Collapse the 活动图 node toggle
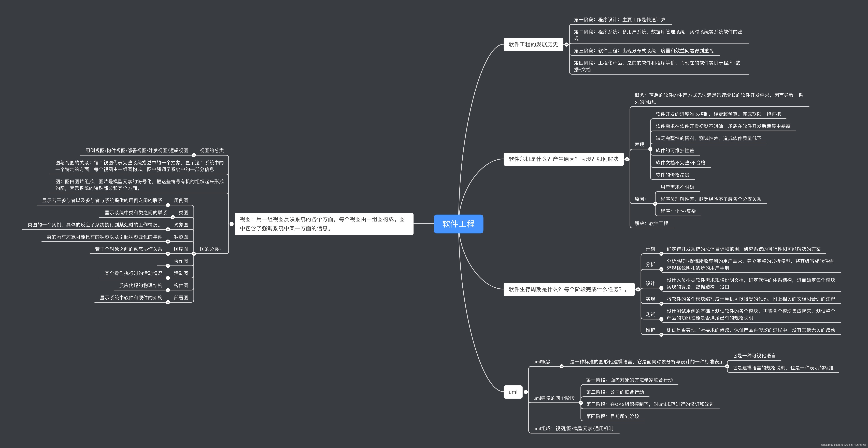The image size is (868, 448). click(x=168, y=278)
